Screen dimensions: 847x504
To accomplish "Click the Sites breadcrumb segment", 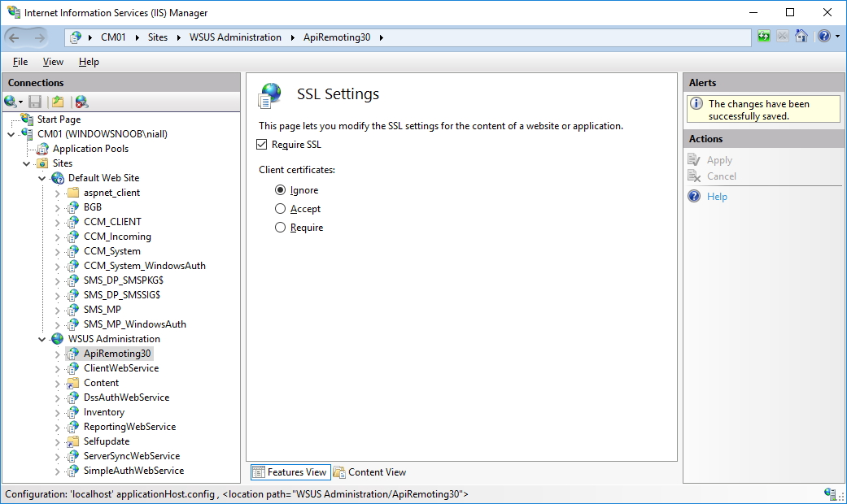I will tap(158, 37).
